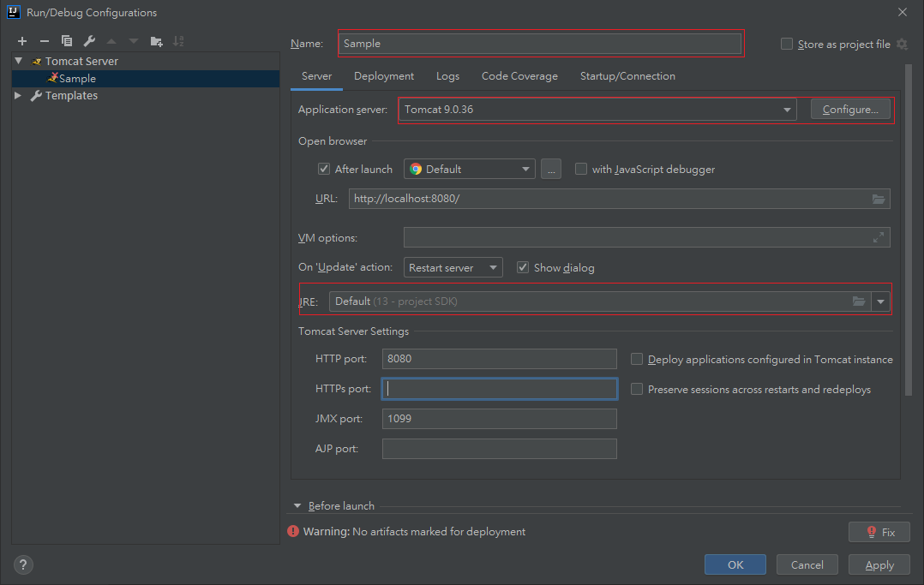This screenshot has height=585, width=924.
Task: Close the Run/Debug Configurations dialog
Action: (x=903, y=12)
